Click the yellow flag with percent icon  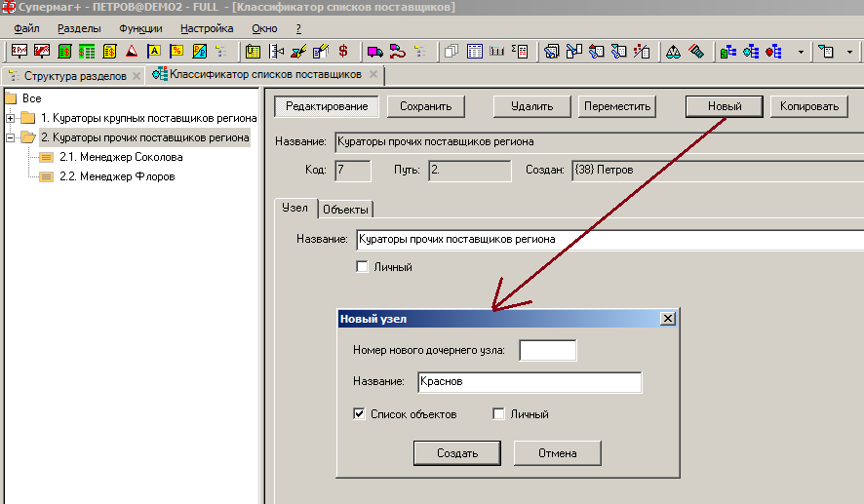tap(177, 52)
